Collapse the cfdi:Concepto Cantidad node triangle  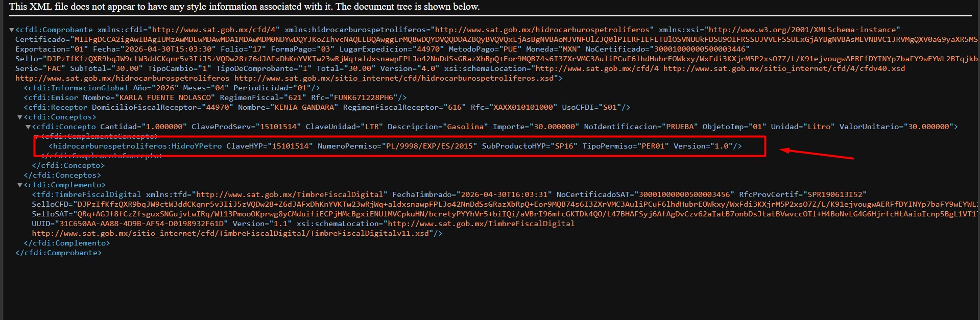tap(28, 127)
